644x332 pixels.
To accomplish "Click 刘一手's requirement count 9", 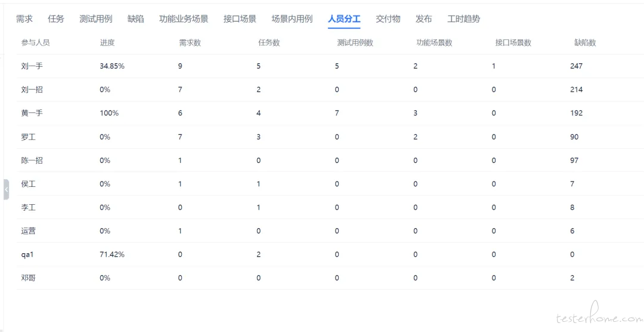I will click(x=180, y=66).
